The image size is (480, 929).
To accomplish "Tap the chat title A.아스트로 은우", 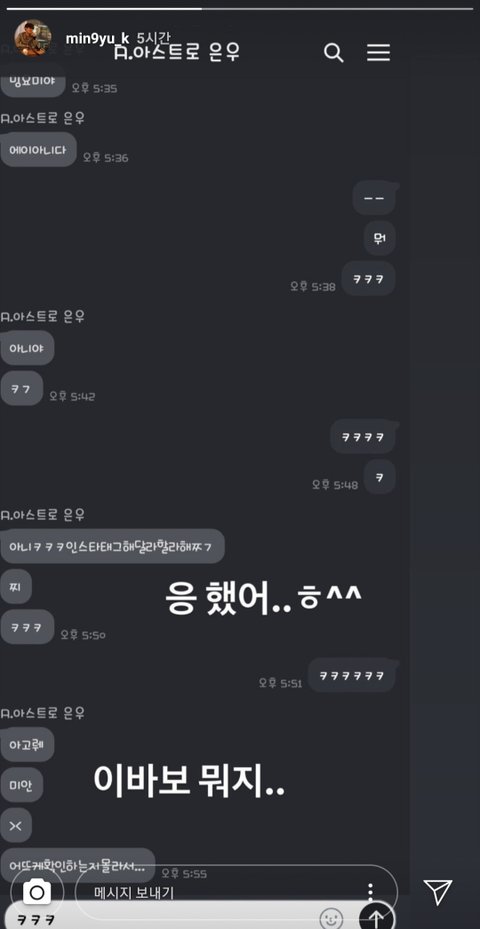I will (x=177, y=52).
